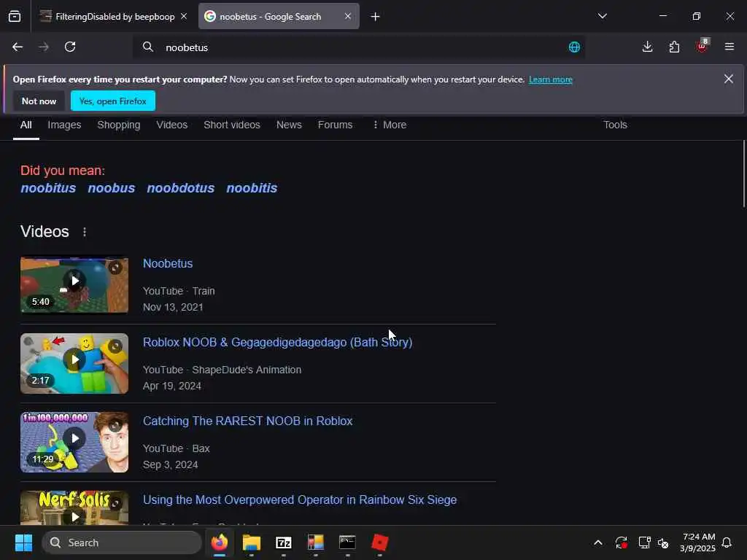Play the Noobetus video thumbnail
Viewport: 747px width, 560px height.
point(74,285)
